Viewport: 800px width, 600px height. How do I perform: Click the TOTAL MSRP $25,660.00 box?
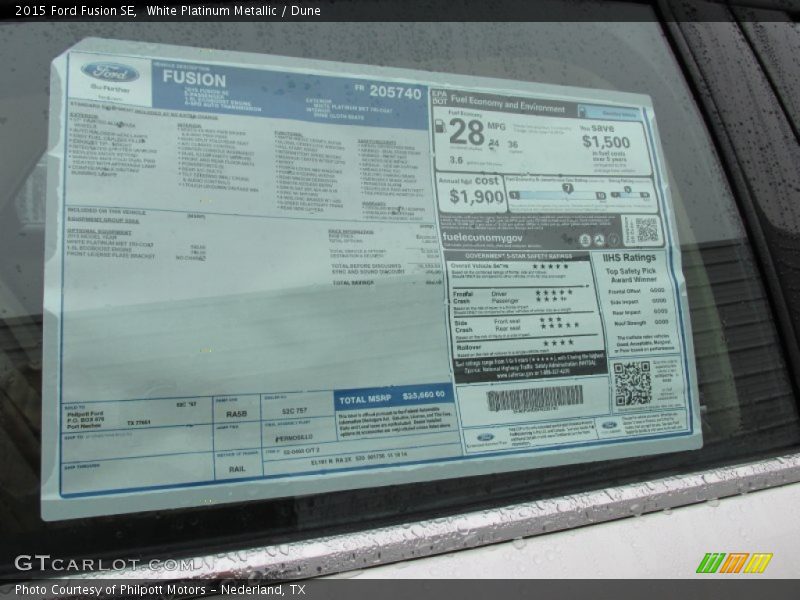[x=392, y=397]
